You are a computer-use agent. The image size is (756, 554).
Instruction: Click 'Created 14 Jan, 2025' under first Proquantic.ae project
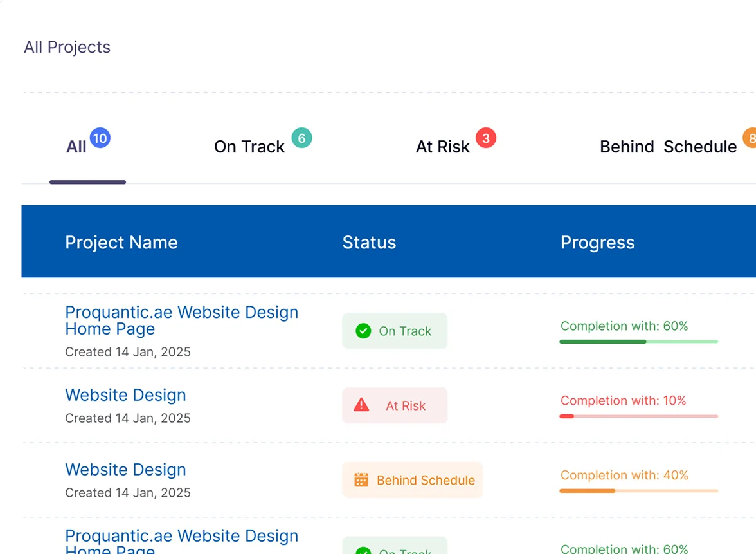click(128, 353)
